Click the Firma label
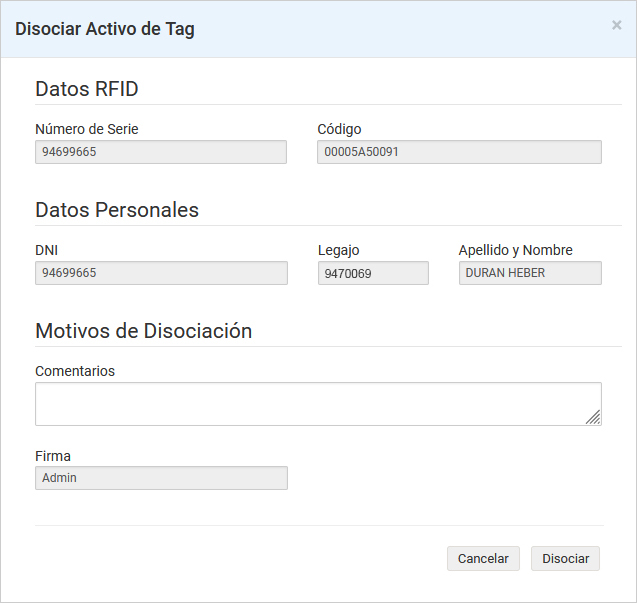Screen dimensions: 637x603 click(53, 456)
